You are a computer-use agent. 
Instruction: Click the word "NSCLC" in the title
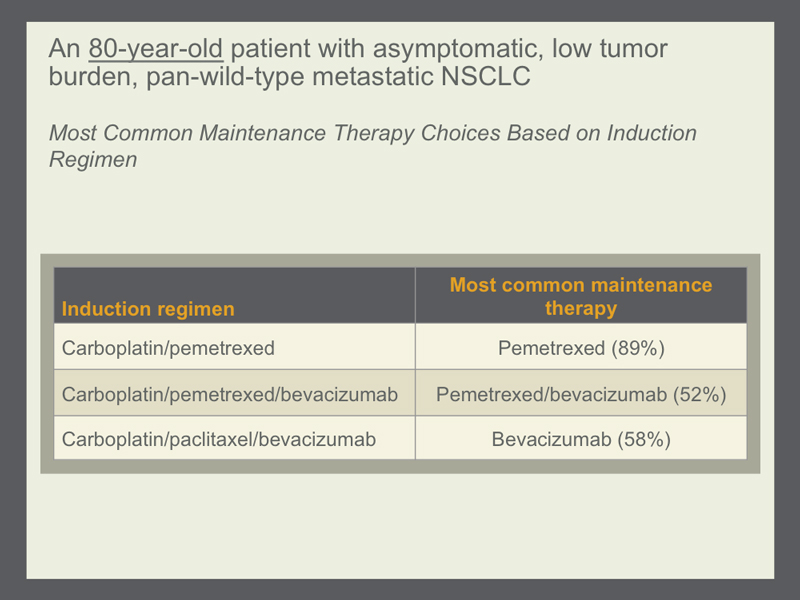[486, 77]
